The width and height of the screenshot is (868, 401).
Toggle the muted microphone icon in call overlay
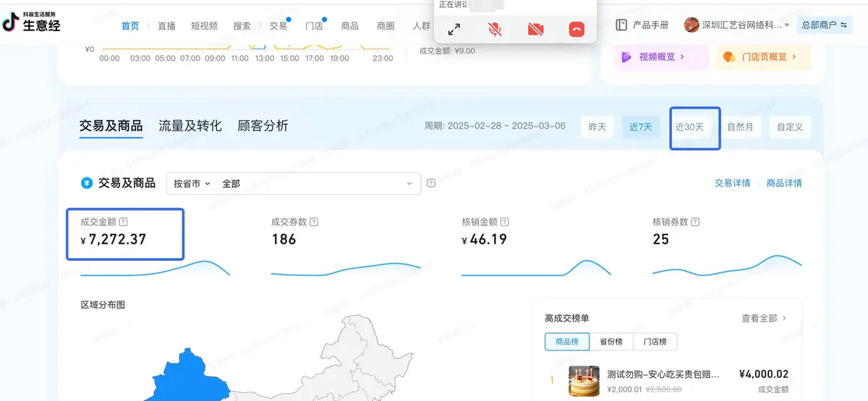(x=495, y=29)
